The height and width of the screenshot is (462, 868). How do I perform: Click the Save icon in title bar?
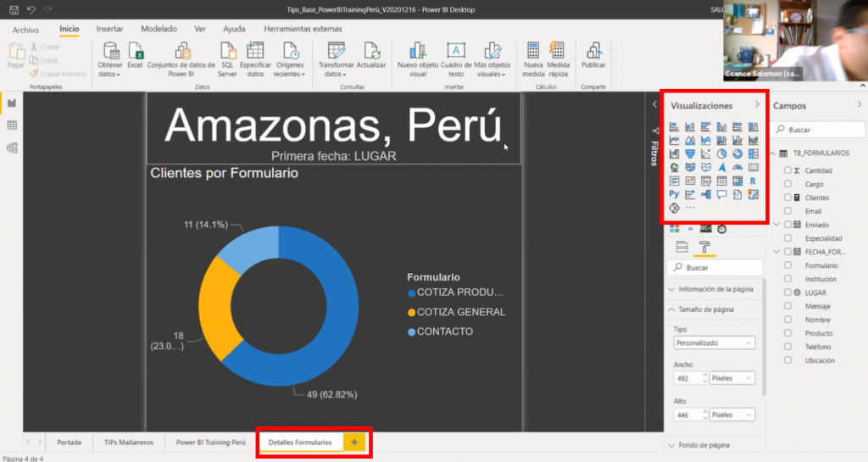(x=14, y=9)
